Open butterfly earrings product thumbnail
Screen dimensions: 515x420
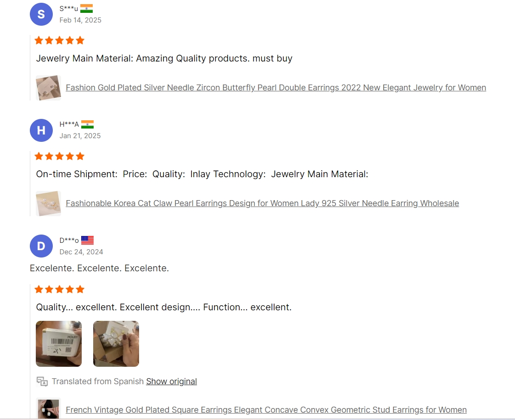(x=48, y=88)
